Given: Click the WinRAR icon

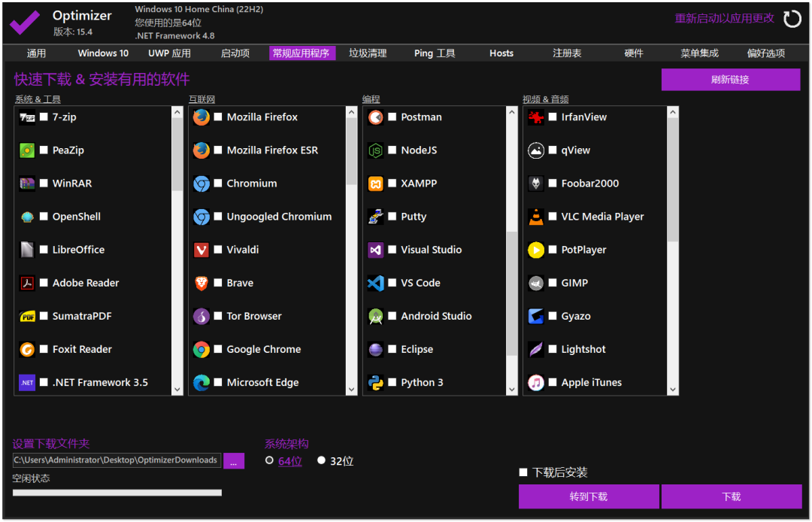Looking at the screenshot, I should click(27, 184).
